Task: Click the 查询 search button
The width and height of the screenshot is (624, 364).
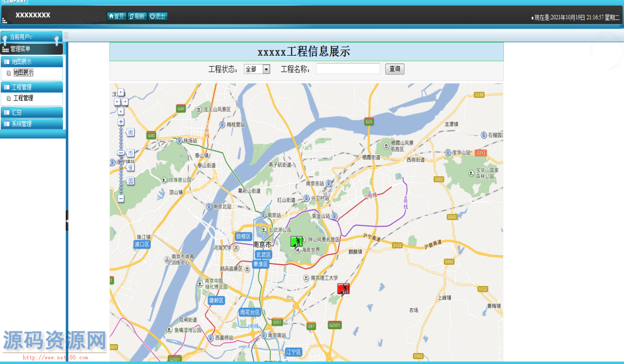Action: click(395, 69)
